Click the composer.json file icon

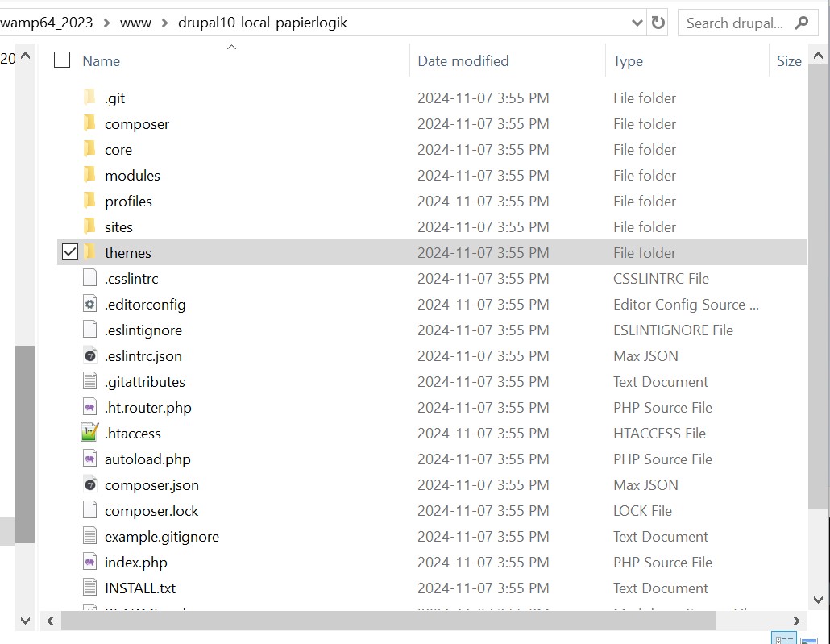(x=89, y=484)
